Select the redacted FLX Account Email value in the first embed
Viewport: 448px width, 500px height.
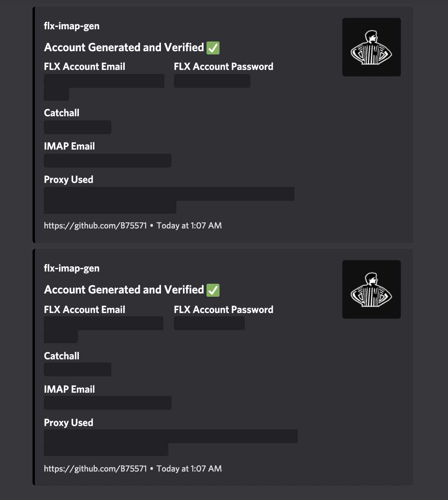pyautogui.click(x=104, y=81)
